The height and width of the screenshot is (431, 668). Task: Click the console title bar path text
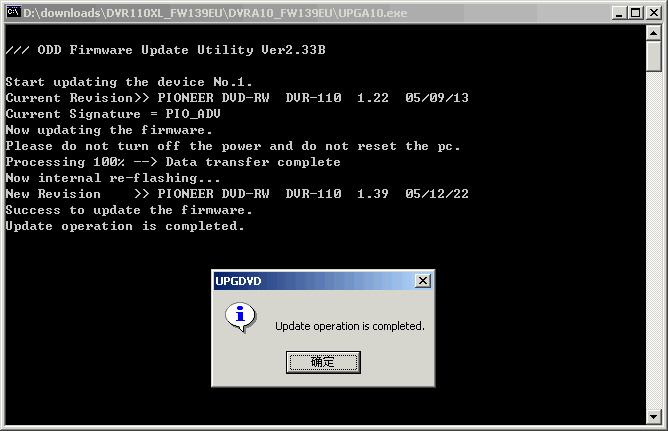[215, 13]
